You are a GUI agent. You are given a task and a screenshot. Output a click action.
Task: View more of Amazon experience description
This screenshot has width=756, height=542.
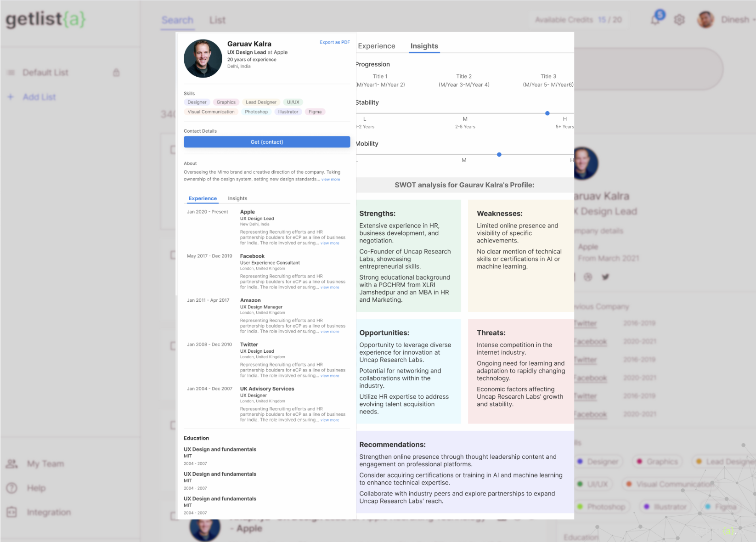(330, 332)
